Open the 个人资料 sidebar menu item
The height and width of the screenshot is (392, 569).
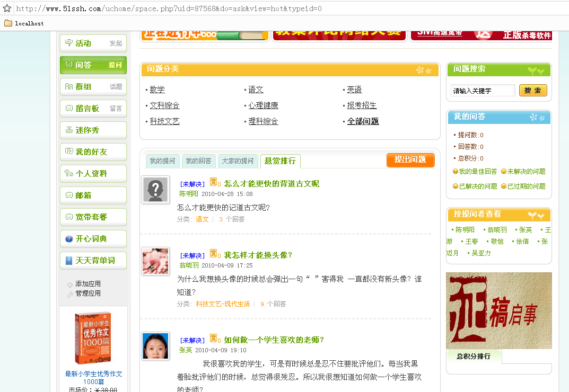click(x=93, y=173)
